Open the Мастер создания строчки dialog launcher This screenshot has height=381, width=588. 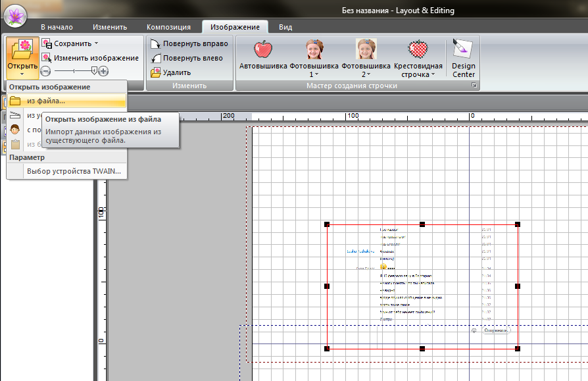coord(473,86)
